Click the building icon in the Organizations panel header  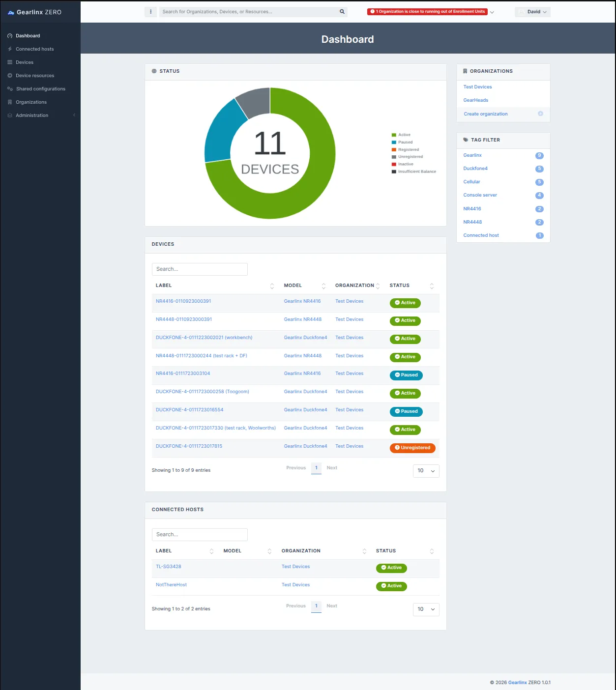465,71
